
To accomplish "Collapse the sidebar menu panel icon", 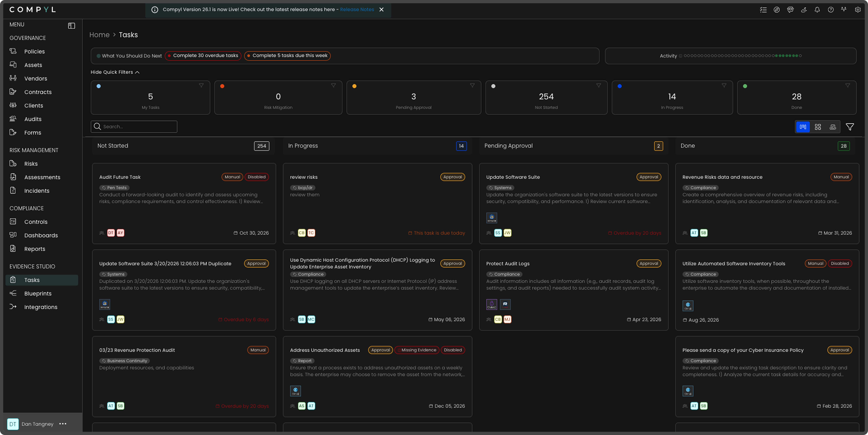I will 71,26.
